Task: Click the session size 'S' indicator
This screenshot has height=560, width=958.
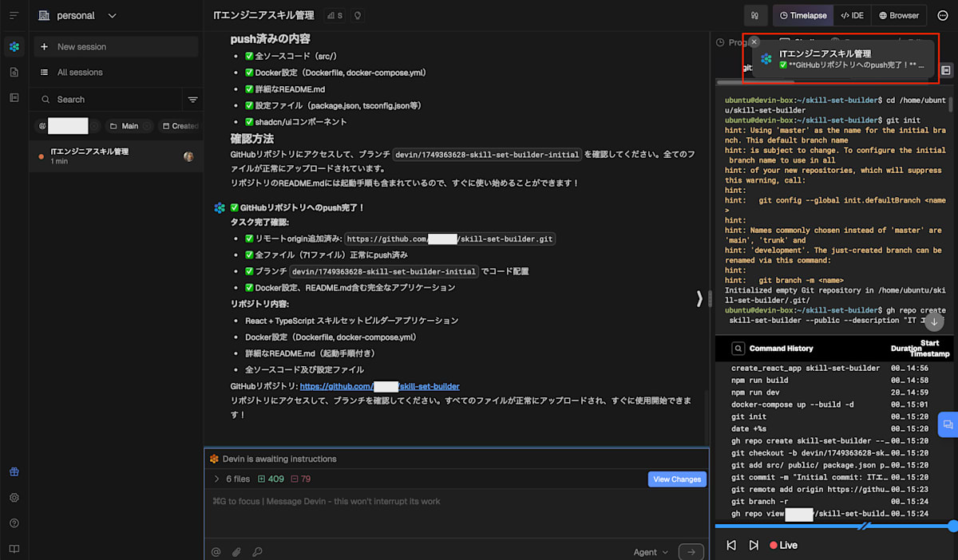Action: [335, 15]
